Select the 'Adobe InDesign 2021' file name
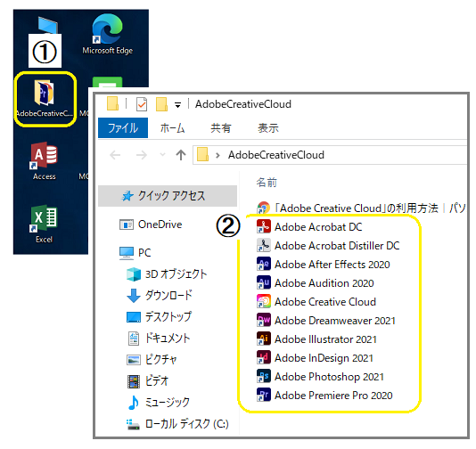The width and height of the screenshot is (476, 449). coord(324,358)
